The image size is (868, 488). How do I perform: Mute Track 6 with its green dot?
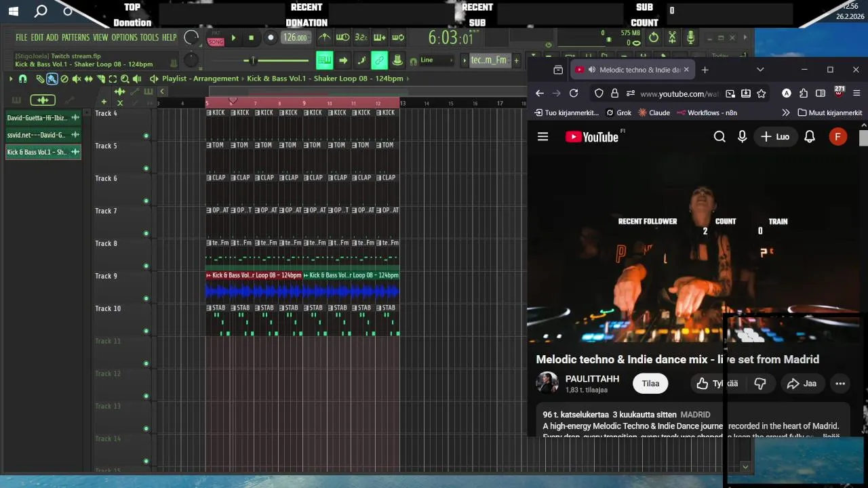point(146,201)
